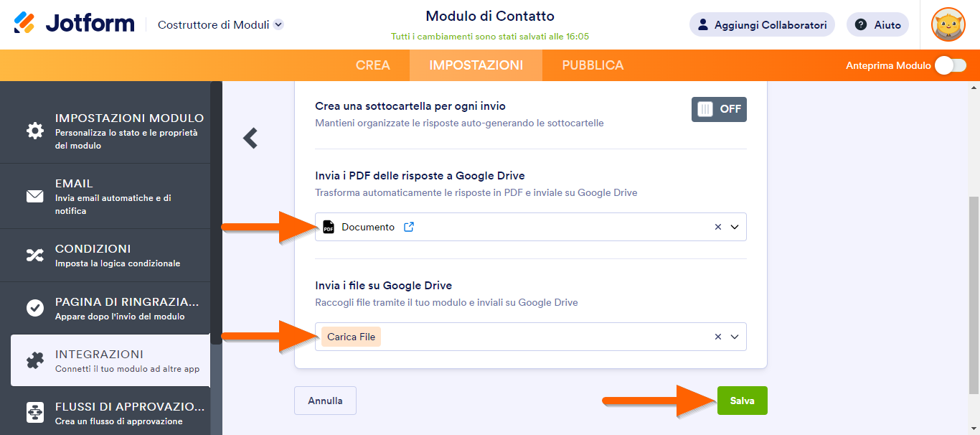Image resolution: width=980 pixels, height=435 pixels.
Task: Switch to the CREA tab
Action: coord(373,65)
